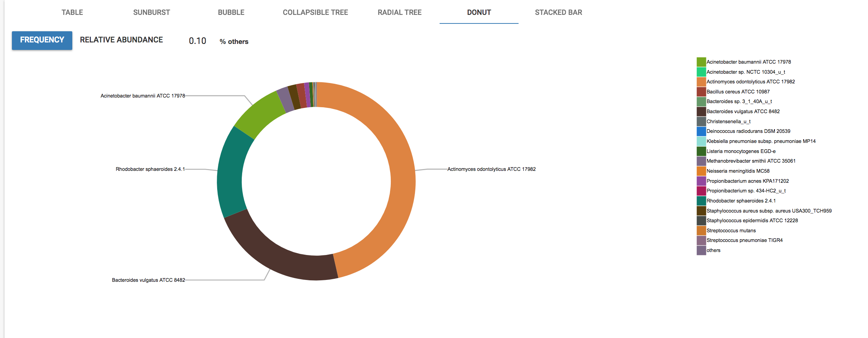Click Streptococcus mutans legend swatch
The height and width of the screenshot is (338, 868).
(x=701, y=230)
